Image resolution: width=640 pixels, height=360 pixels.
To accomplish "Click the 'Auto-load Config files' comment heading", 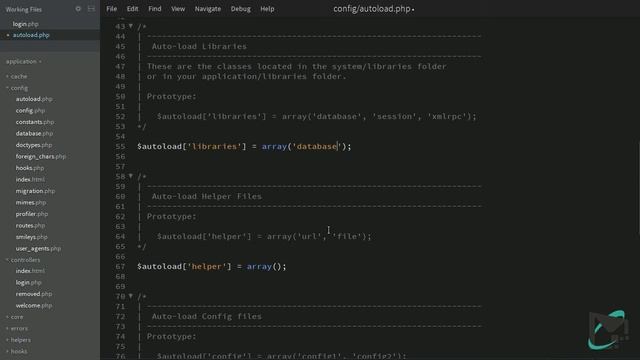I will coord(207,316).
